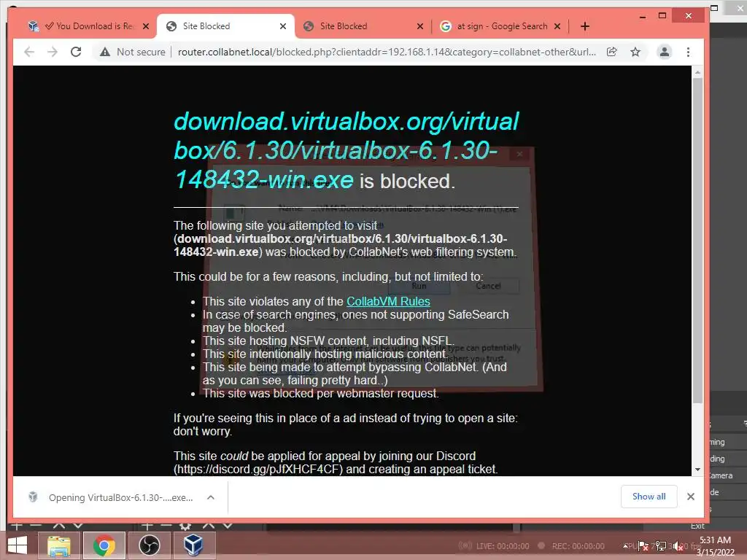The image size is (747, 560).
Task: Close the active Site Blocked tab
Action: (283, 26)
